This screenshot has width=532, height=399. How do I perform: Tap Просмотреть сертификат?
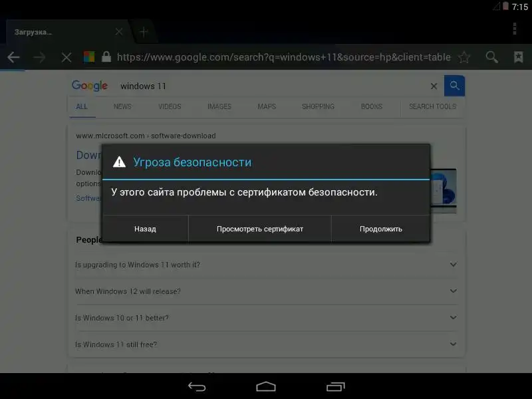[260, 229]
